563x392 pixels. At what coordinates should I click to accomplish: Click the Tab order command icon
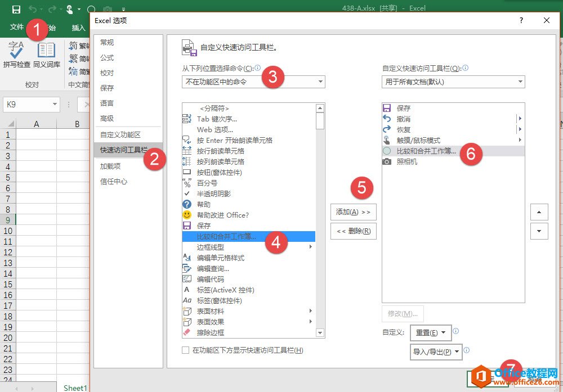tap(187, 119)
